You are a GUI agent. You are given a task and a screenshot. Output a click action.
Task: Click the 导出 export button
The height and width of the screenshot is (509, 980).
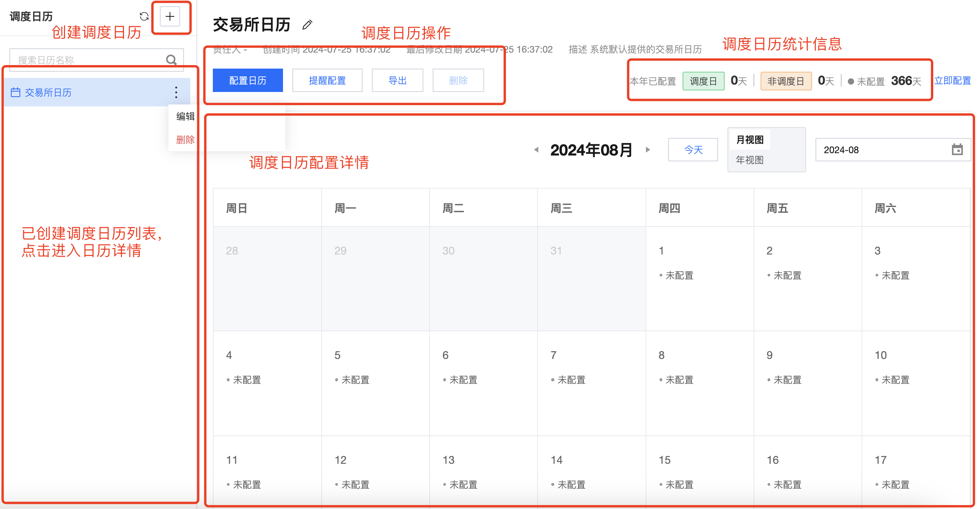click(397, 80)
